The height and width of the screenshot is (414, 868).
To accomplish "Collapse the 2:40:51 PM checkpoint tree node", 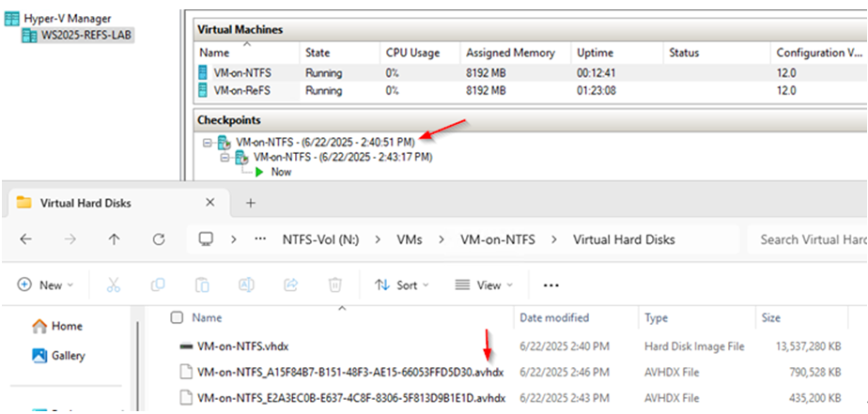I will (207, 143).
